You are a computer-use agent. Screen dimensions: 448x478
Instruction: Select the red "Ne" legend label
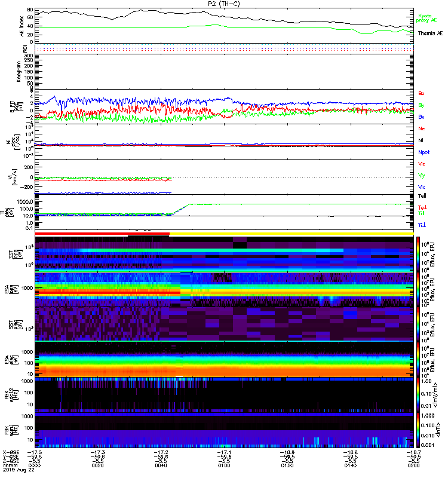pyautogui.click(x=422, y=128)
